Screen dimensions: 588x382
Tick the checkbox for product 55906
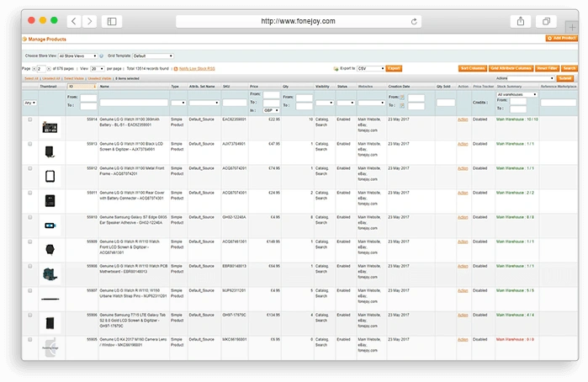[x=30, y=316]
